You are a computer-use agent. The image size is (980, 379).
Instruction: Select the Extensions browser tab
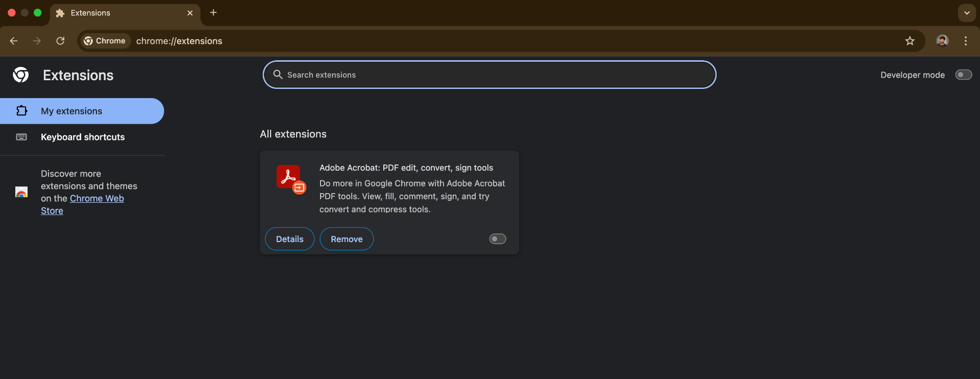125,13
